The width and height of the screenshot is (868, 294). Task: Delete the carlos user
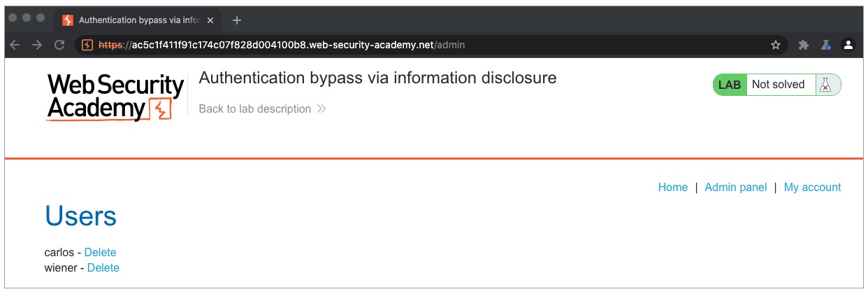[x=100, y=253]
